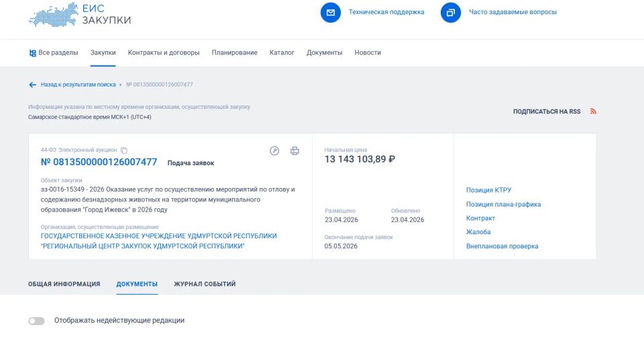Click the Техническая поддержка envelope icon
Viewport: 644px width, 341px height.
coord(331,12)
